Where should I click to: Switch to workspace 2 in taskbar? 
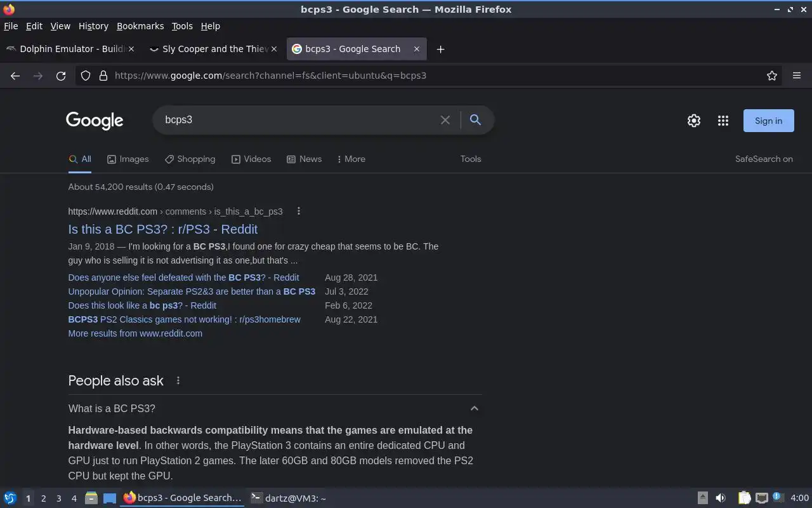click(43, 498)
